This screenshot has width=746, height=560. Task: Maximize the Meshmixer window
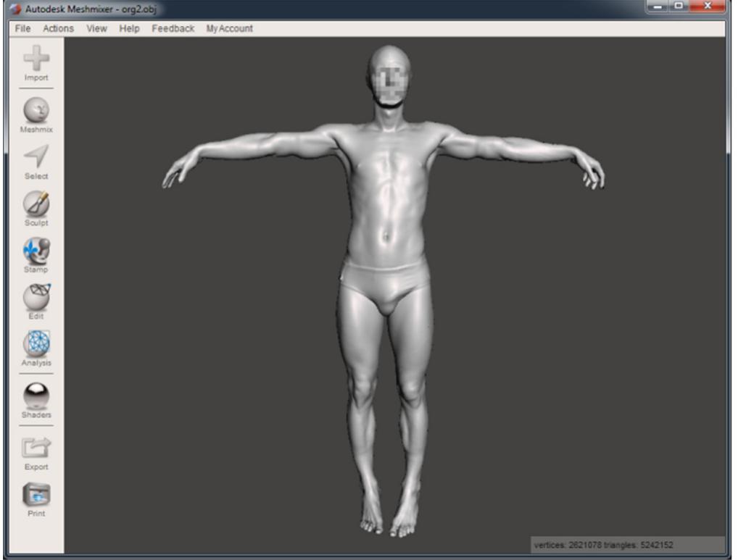coord(679,7)
